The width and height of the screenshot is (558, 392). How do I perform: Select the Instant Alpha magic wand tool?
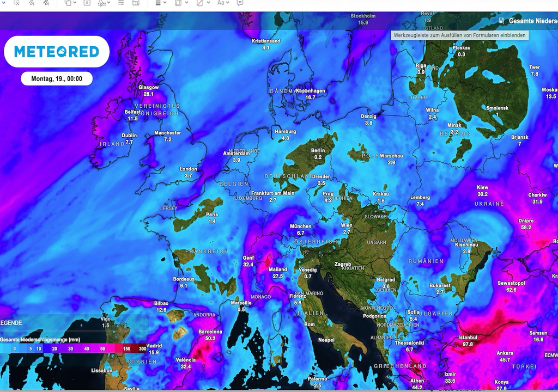(17, 3)
